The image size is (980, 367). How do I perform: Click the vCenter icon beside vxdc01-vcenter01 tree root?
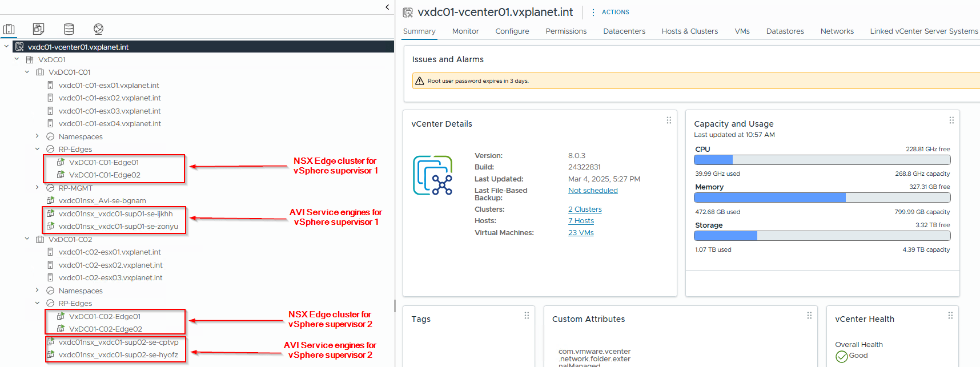[x=19, y=47]
